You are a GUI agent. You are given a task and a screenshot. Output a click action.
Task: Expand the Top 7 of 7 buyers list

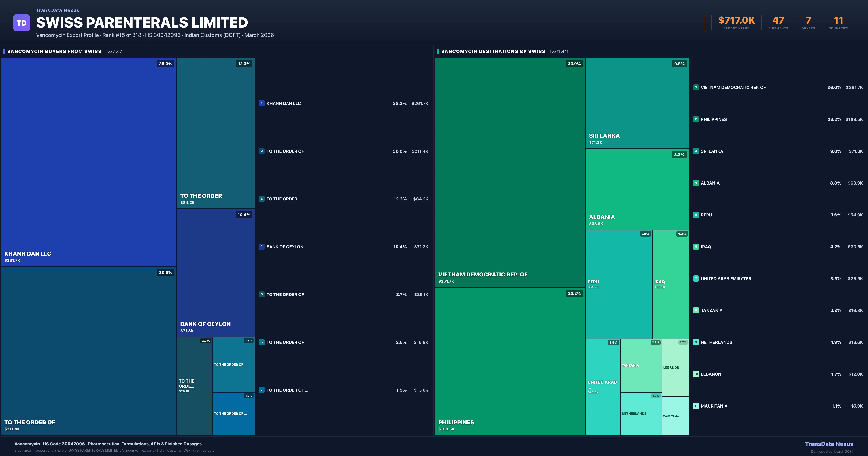tap(114, 51)
